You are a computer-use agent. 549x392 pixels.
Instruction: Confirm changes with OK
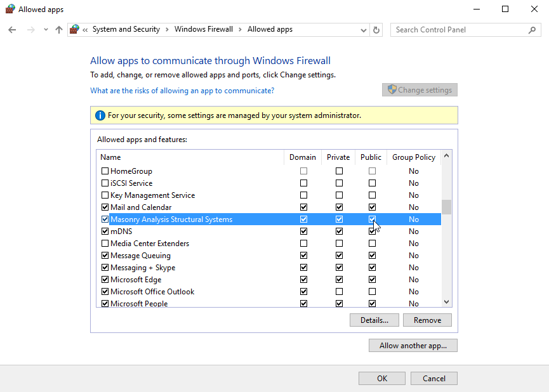pyautogui.click(x=382, y=378)
